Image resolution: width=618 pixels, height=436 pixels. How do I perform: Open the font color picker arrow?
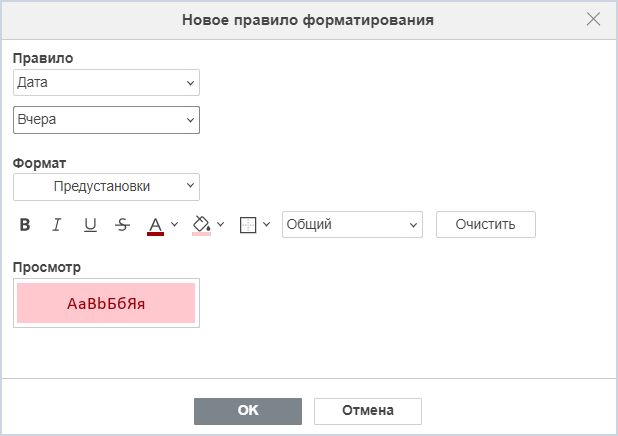click(x=174, y=224)
